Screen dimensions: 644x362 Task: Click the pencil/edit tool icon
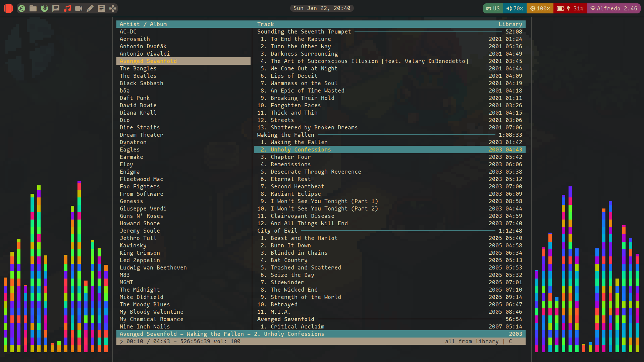pos(90,8)
